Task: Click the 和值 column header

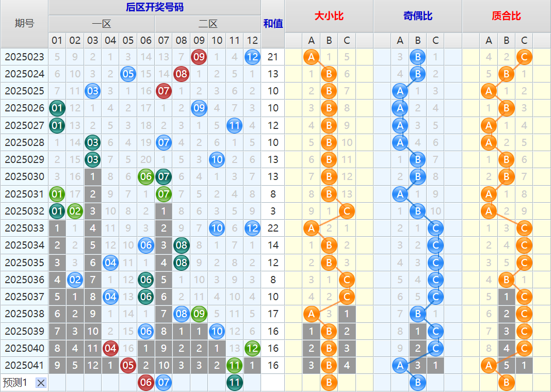Action: 273,24
